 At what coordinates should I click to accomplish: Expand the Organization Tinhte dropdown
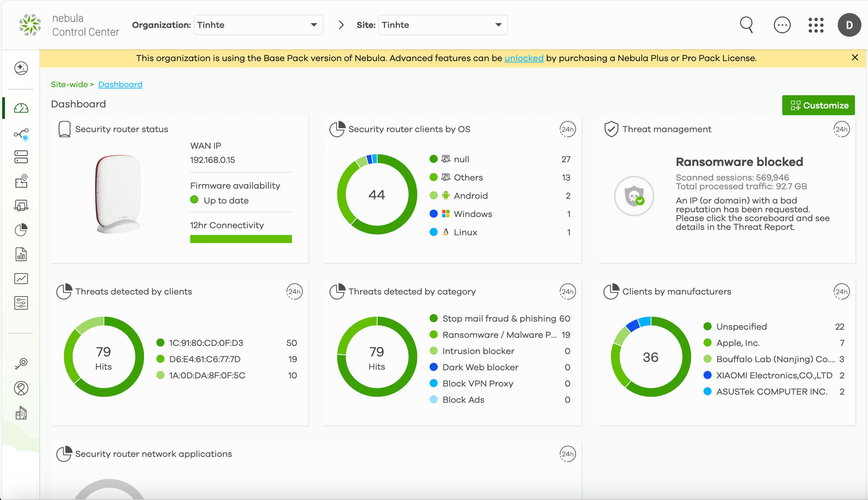tap(259, 25)
